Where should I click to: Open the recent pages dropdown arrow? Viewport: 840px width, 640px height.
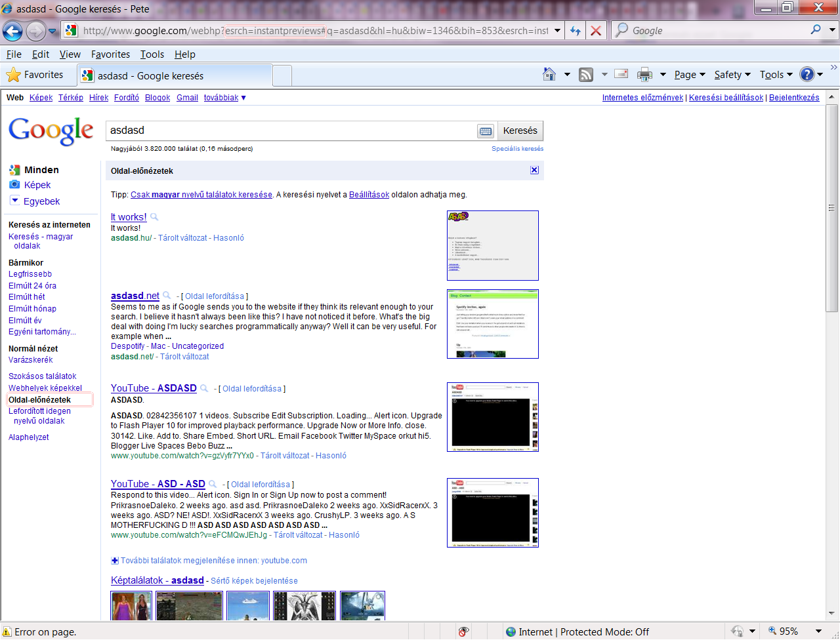52,31
